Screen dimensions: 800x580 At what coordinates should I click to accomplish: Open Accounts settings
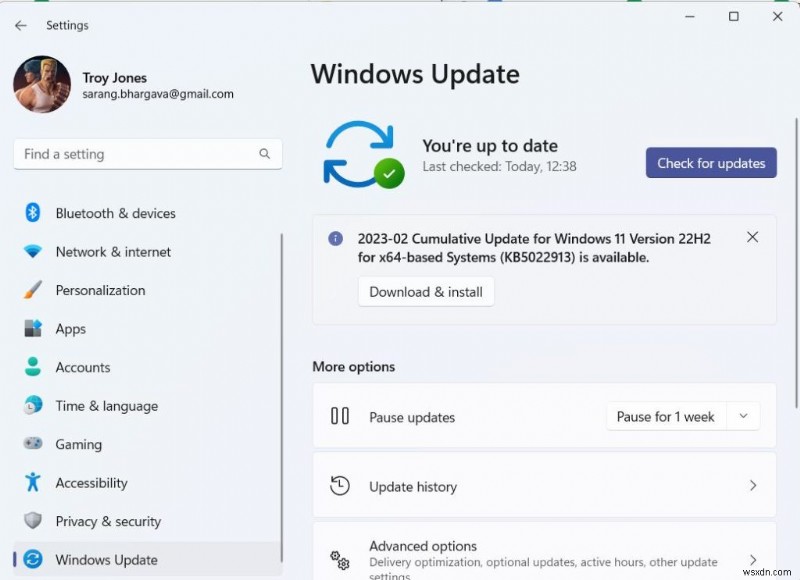pyautogui.click(x=83, y=367)
